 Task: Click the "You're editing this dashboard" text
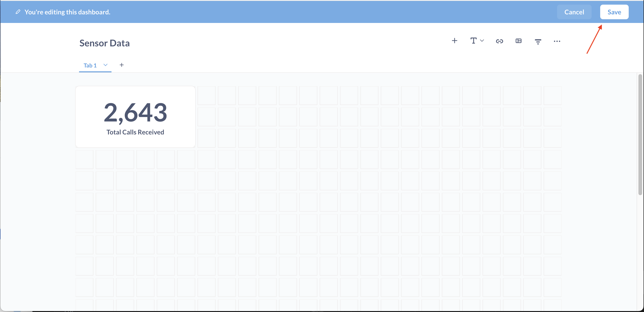click(67, 12)
